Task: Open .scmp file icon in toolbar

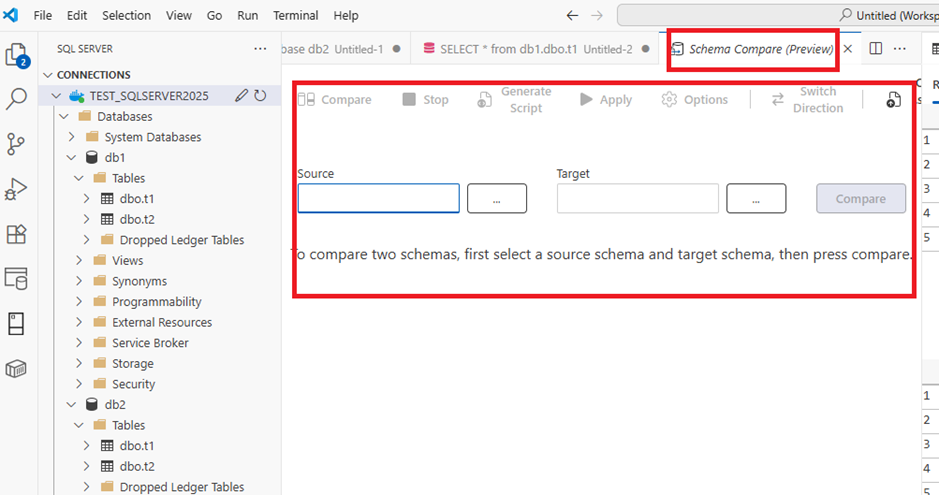Action: [x=893, y=100]
